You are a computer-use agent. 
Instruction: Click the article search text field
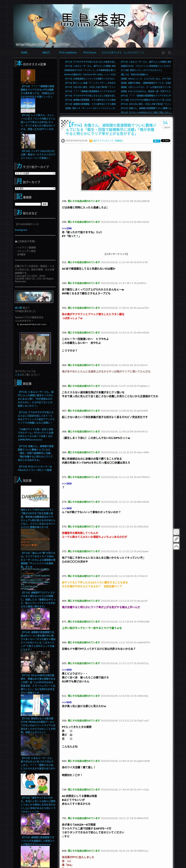pyautogui.click(x=28, y=204)
